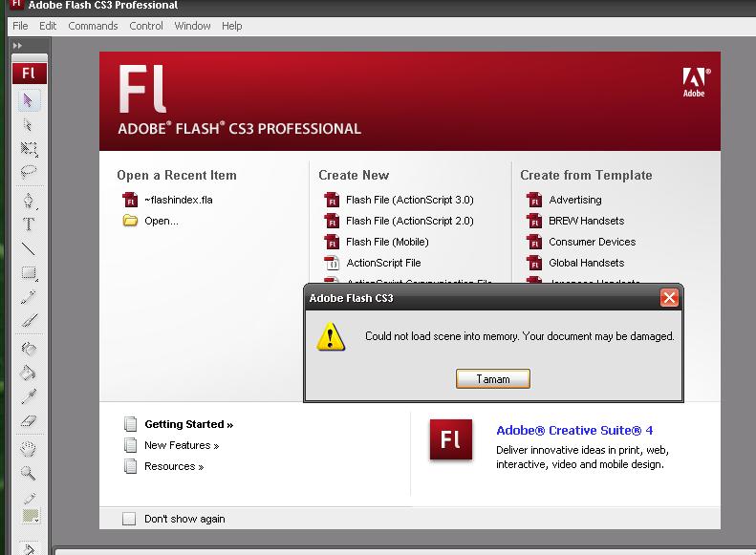
Task: Select the Eyedropper tool
Action: point(29,396)
